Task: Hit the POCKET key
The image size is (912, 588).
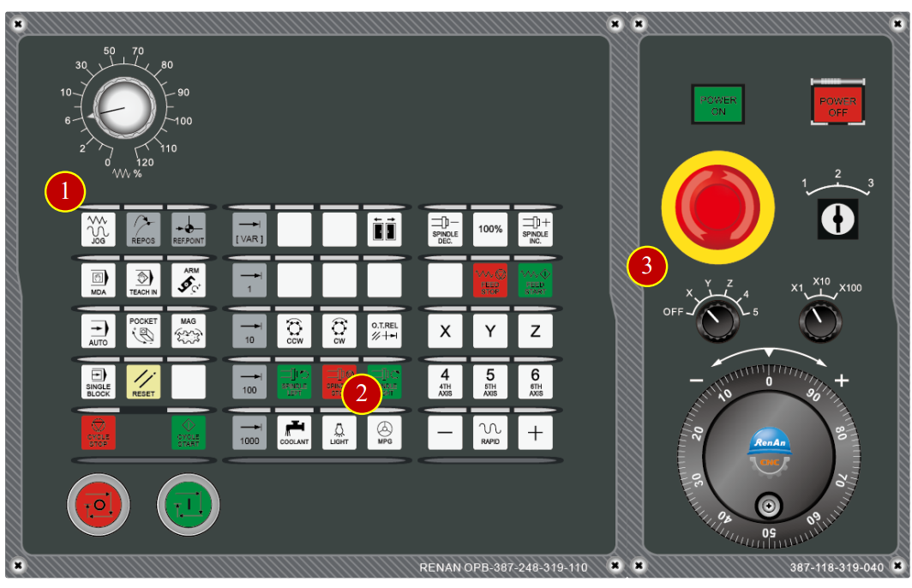Action: (x=143, y=331)
